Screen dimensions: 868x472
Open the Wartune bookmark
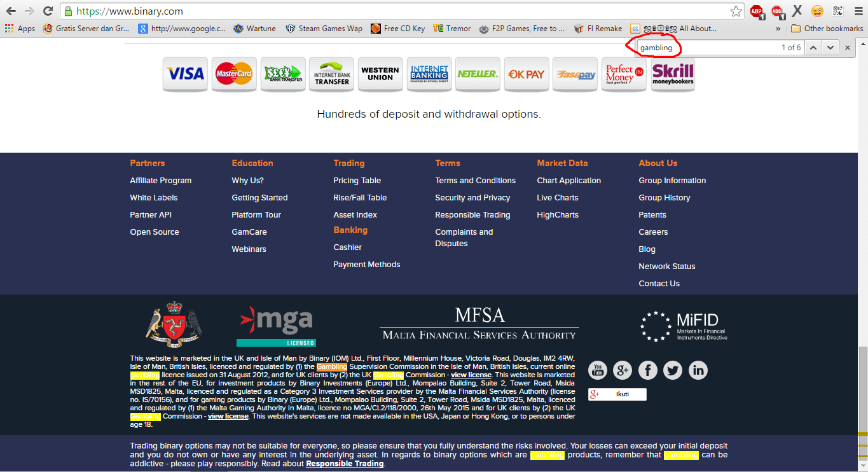[254, 29]
